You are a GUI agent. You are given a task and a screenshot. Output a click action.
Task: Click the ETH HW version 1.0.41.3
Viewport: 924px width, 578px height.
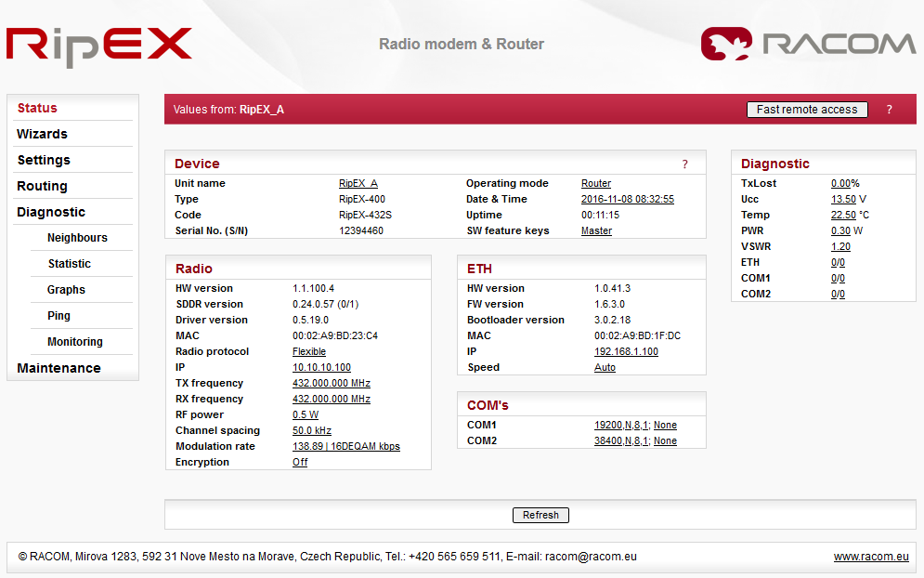tap(612, 288)
